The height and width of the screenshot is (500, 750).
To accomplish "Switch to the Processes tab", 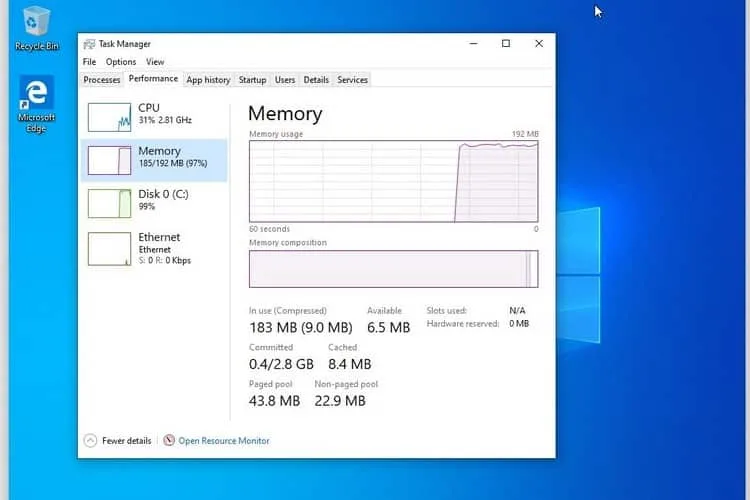I will click(x=102, y=80).
